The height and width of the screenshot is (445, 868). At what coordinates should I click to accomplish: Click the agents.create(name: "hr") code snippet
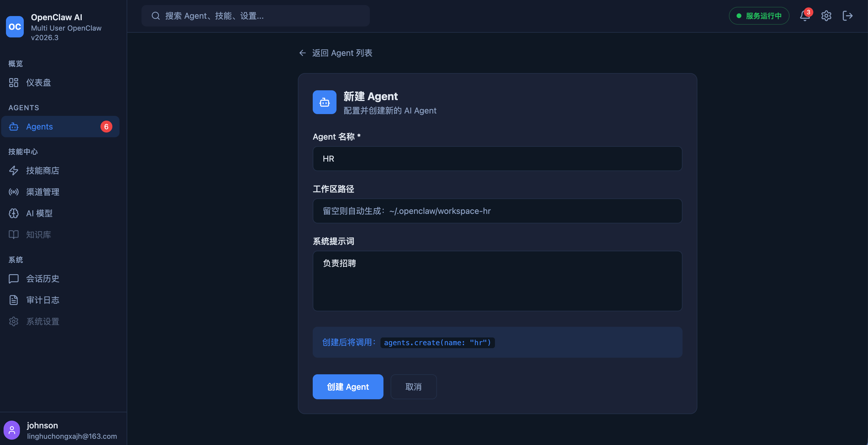pyautogui.click(x=437, y=343)
